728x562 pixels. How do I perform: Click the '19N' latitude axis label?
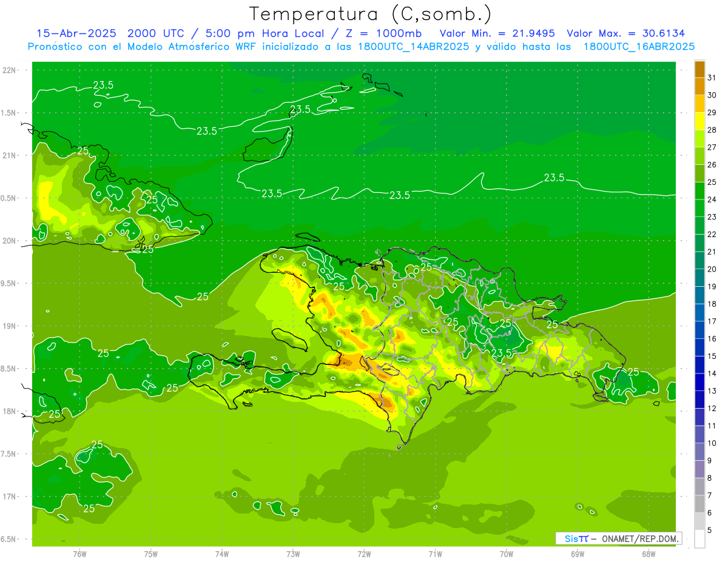tap(10, 326)
